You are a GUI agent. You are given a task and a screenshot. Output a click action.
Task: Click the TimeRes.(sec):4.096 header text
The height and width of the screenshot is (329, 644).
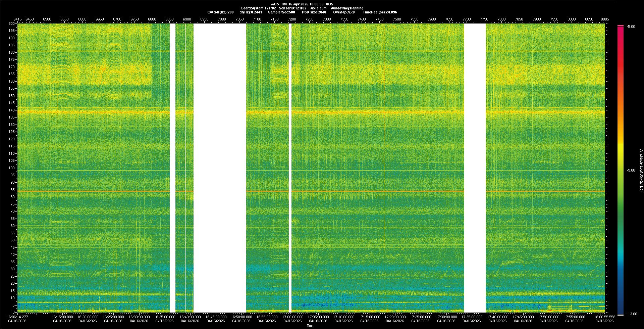pyautogui.click(x=380, y=12)
